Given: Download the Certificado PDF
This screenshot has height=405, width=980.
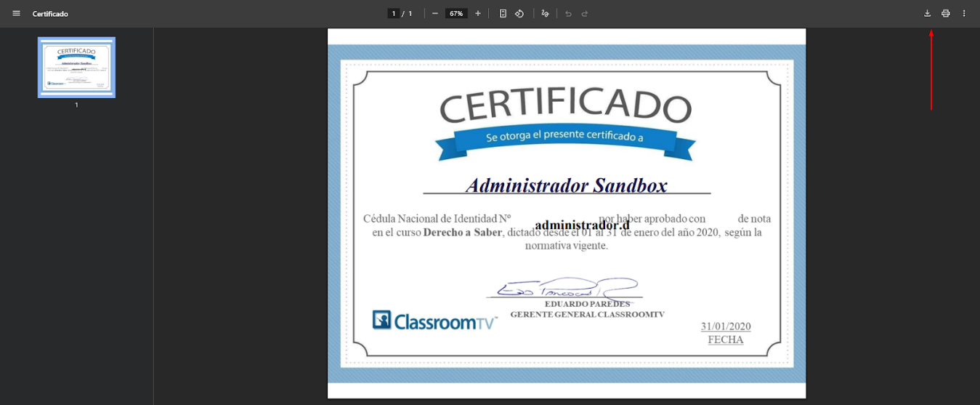Looking at the screenshot, I should 928,13.
